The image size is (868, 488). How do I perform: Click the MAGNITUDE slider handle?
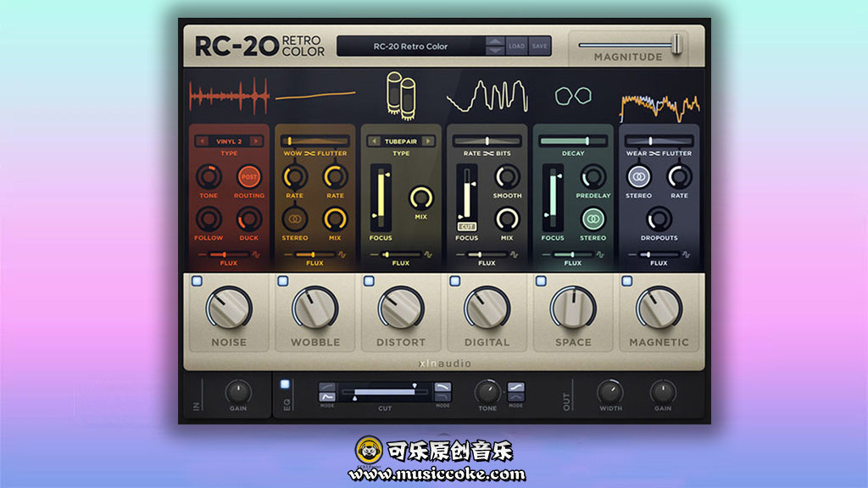pyautogui.click(x=676, y=44)
